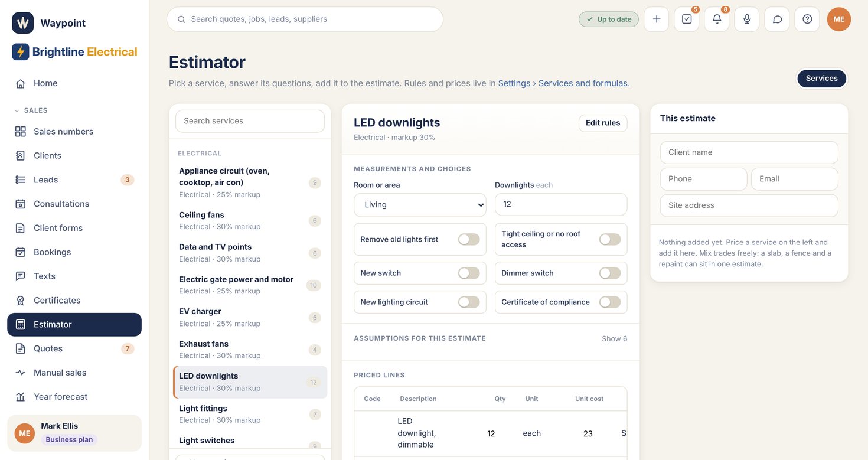Viewport: 868px width, 460px height.
Task: Enable Tight ceiling or no roof access
Action: [610, 239]
